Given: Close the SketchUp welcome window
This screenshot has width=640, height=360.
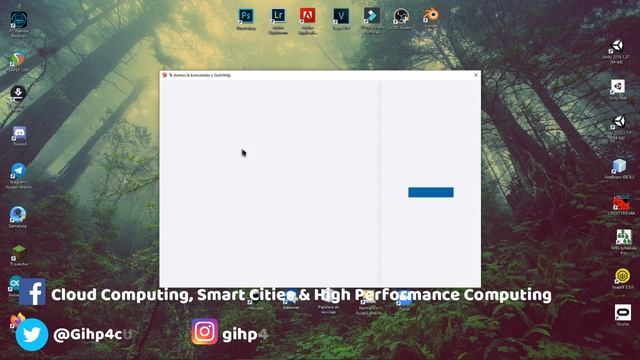Looking at the screenshot, I should pos(476,75).
